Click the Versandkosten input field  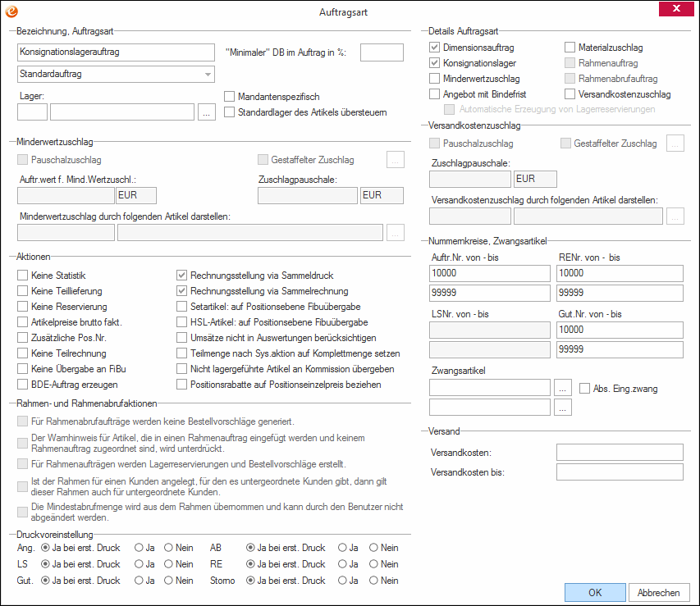[620, 452]
